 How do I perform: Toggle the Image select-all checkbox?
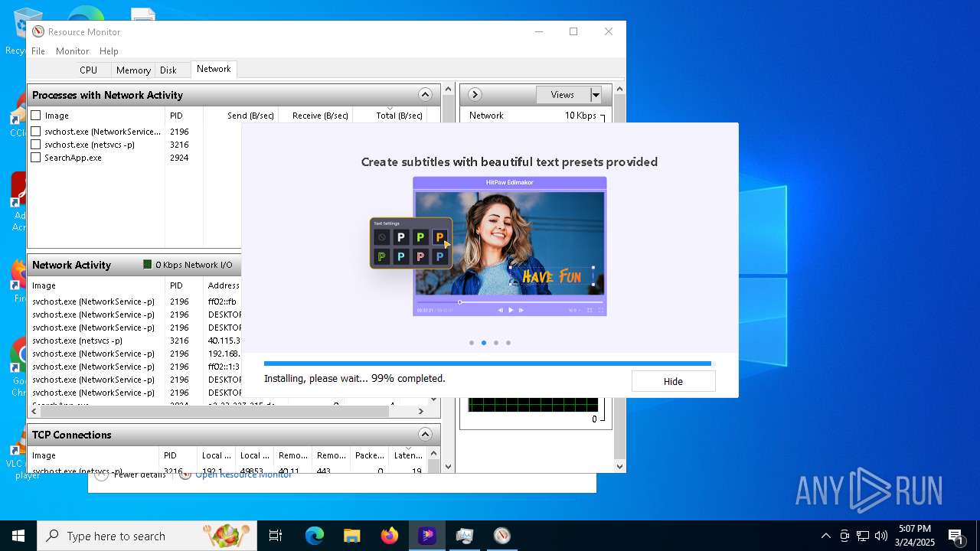tap(36, 116)
